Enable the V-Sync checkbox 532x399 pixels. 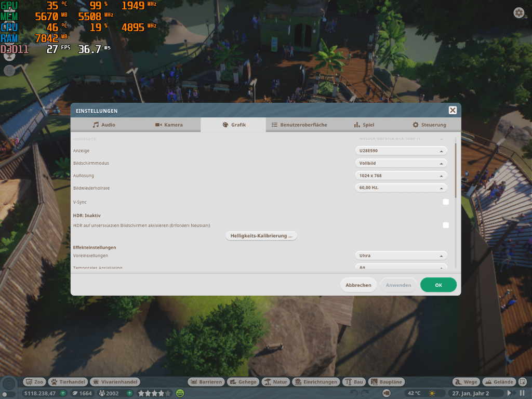446,202
